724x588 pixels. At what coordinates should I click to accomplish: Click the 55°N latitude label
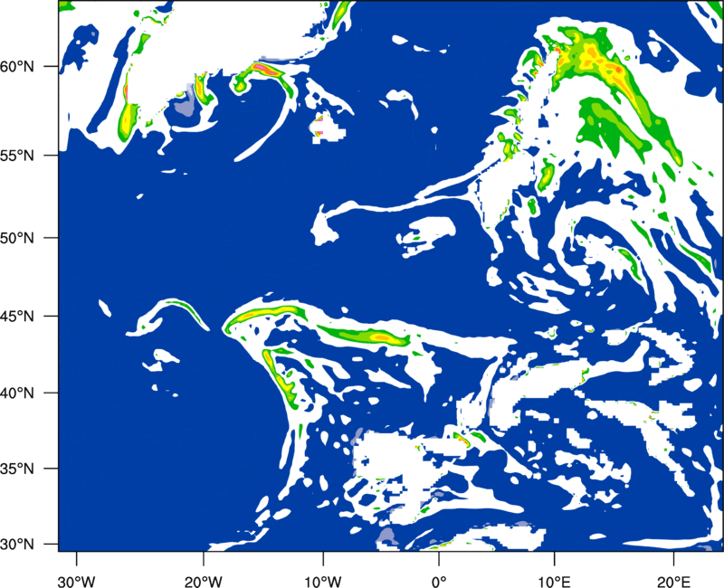pos(17,156)
